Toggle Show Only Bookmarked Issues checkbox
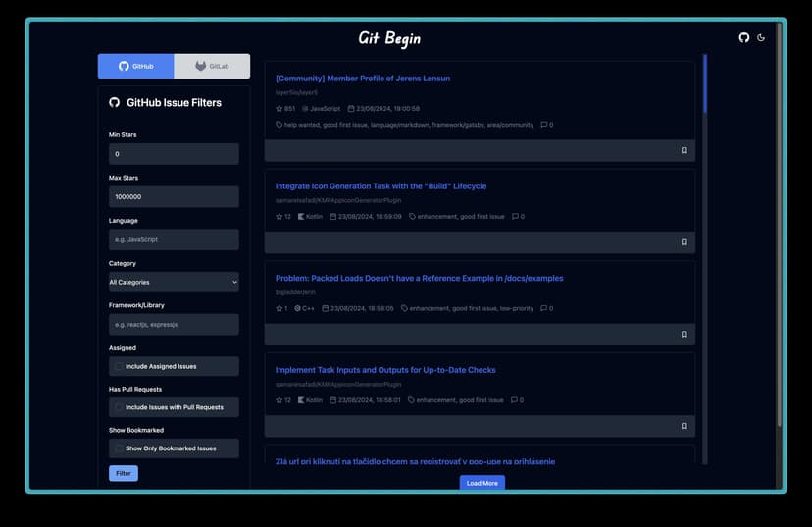Image resolution: width=812 pixels, height=527 pixels. click(119, 448)
